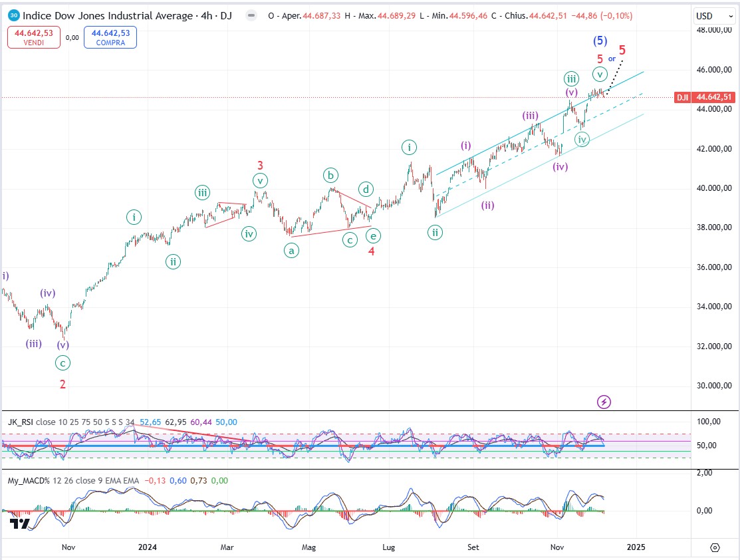The width and height of the screenshot is (740, 560).
Task: Click the Set time axis label
Action: click(473, 547)
